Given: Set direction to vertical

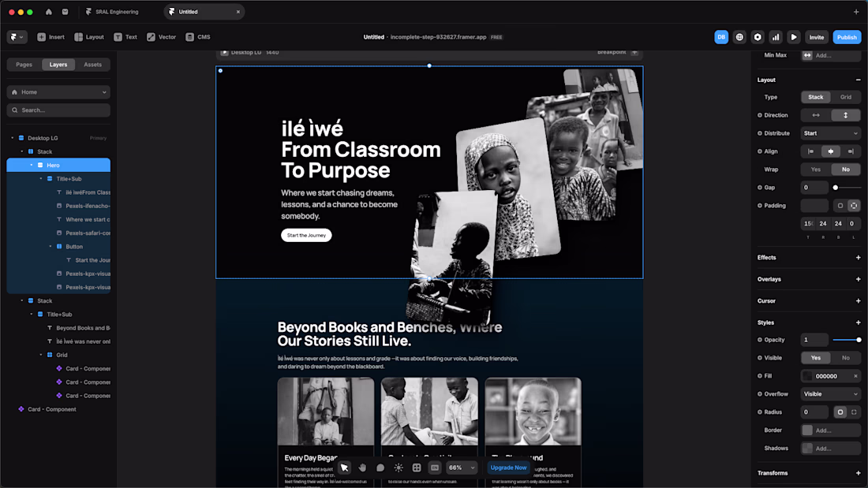Looking at the screenshot, I should tap(845, 115).
